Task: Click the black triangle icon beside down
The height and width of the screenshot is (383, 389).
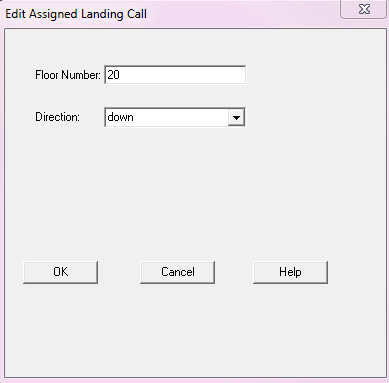Action: pyautogui.click(x=236, y=118)
